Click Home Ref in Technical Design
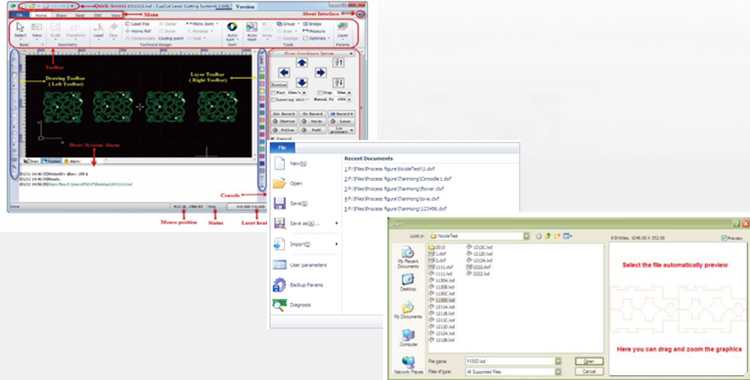The image size is (750, 380). tap(138, 31)
